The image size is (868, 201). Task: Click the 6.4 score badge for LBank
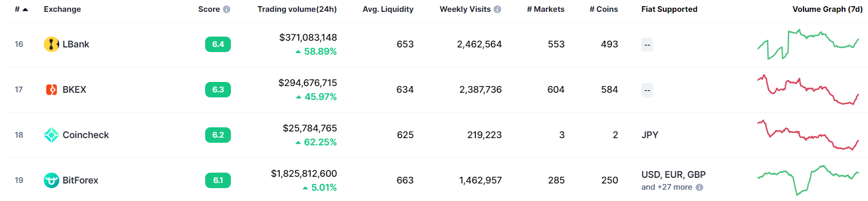click(x=218, y=44)
